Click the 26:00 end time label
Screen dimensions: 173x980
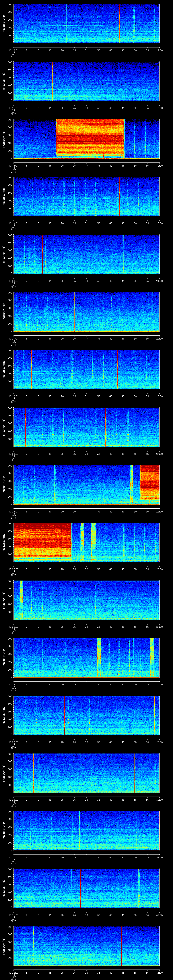click(x=159, y=569)
